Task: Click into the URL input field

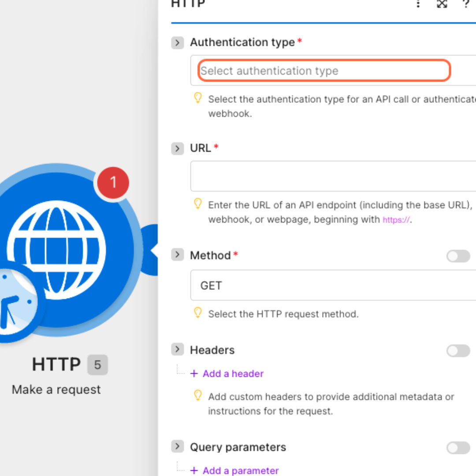Action: (x=333, y=176)
